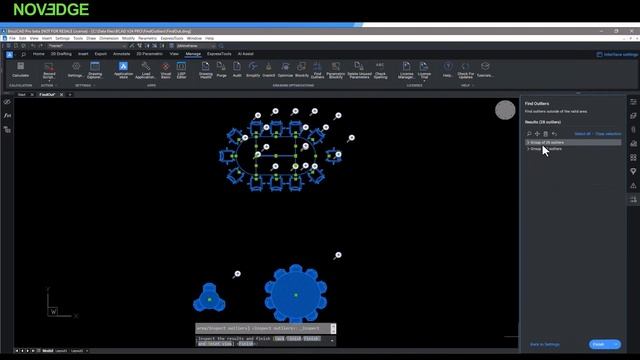The height and width of the screenshot is (360, 640).
Task: Click Delete Unused Parameters icon
Action: coord(359,70)
